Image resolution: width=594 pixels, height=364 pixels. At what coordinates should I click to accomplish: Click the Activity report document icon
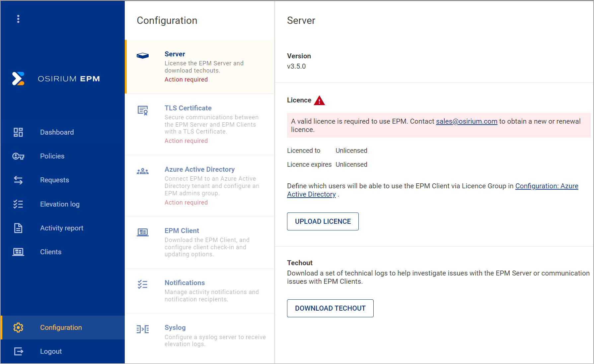point(18,228)
